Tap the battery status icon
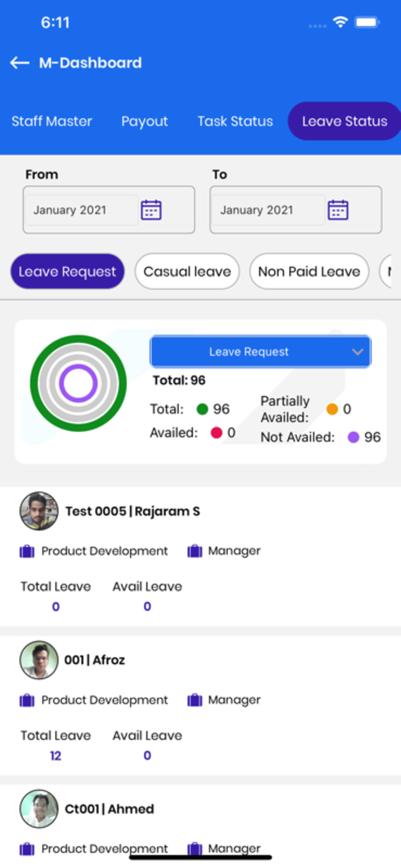 click(367, 23)
